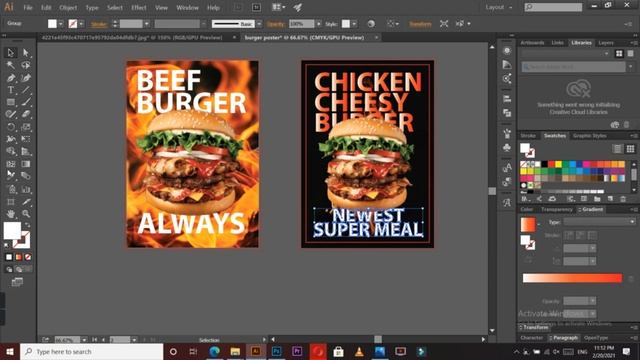
Task: Select the Eraser tool
Action: 26,114
